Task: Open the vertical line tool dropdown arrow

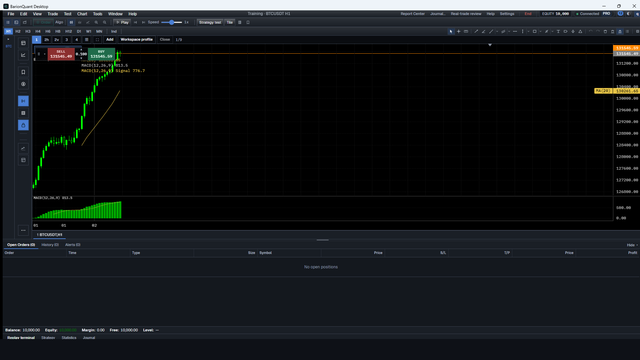Action: (529, 31)
